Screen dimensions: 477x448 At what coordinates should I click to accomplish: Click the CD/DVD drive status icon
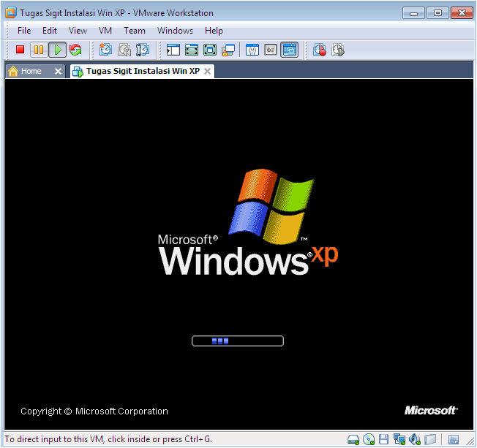369,439
